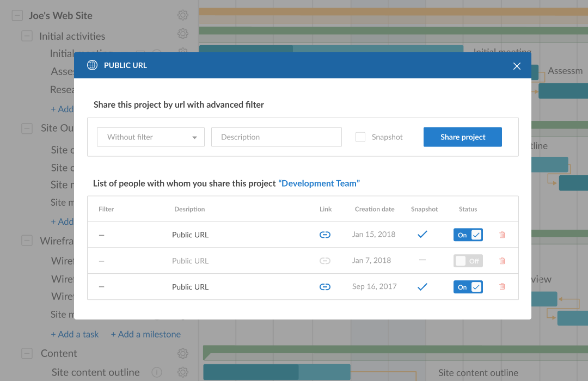
Task: Turn on status for Jan 7, 2018 URL
Action: [468, 261]
